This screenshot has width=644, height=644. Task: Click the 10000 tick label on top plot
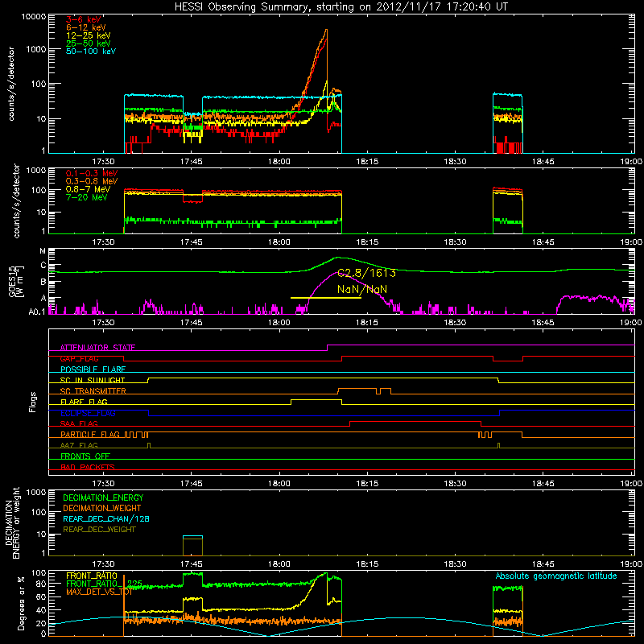click(34, 17)
